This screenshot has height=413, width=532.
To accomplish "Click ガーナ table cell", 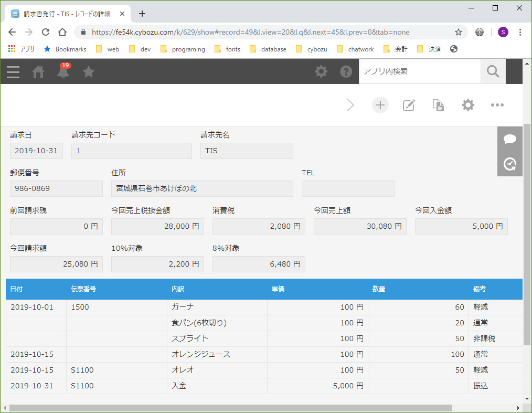I will click(217, 307).
